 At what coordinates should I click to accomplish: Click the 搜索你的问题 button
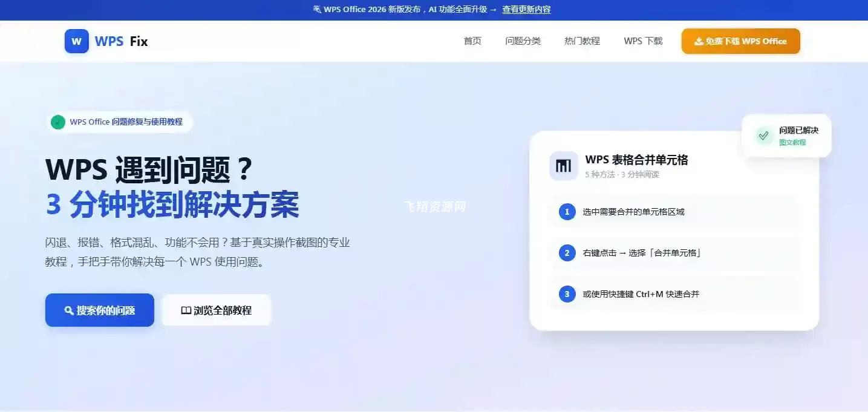pyautogui.click(x=100, y=310)
